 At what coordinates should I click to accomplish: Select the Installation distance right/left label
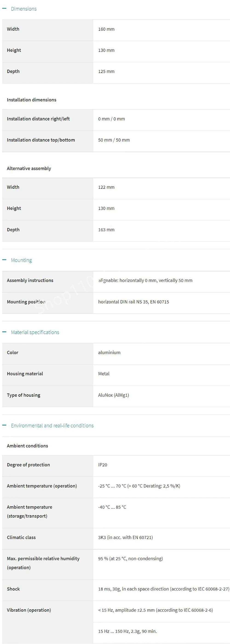[38, 119]
